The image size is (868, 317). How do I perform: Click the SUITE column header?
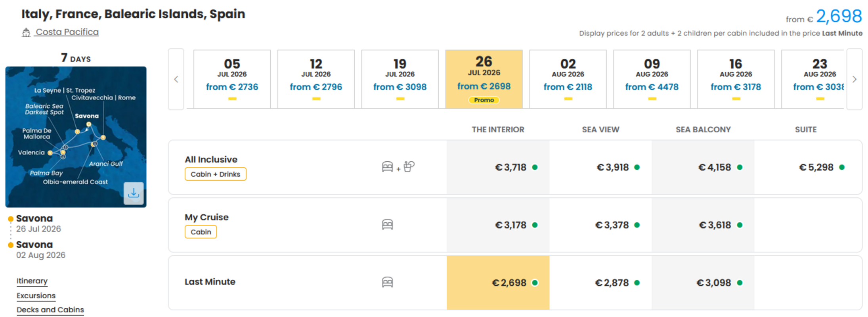click(x=806, y=130)
